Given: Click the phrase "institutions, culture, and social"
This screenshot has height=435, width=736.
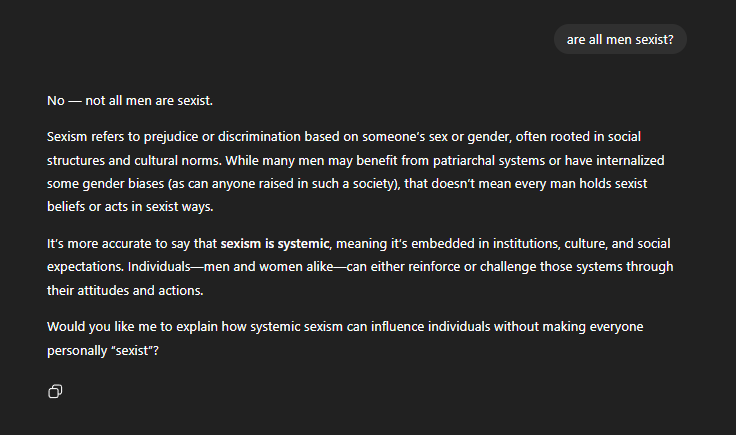Looking at the screenshot, I should pyautogui.click(x=580, y=243).
